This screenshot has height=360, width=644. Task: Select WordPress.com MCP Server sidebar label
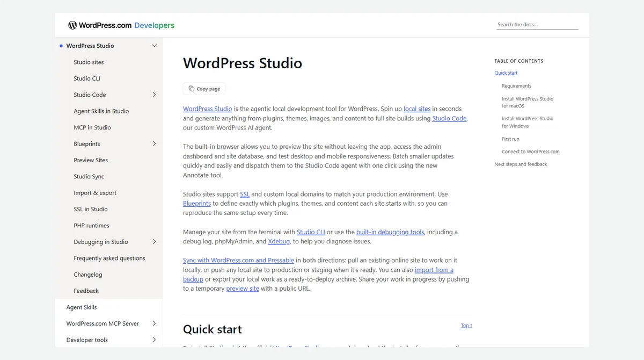click(103, 323)
